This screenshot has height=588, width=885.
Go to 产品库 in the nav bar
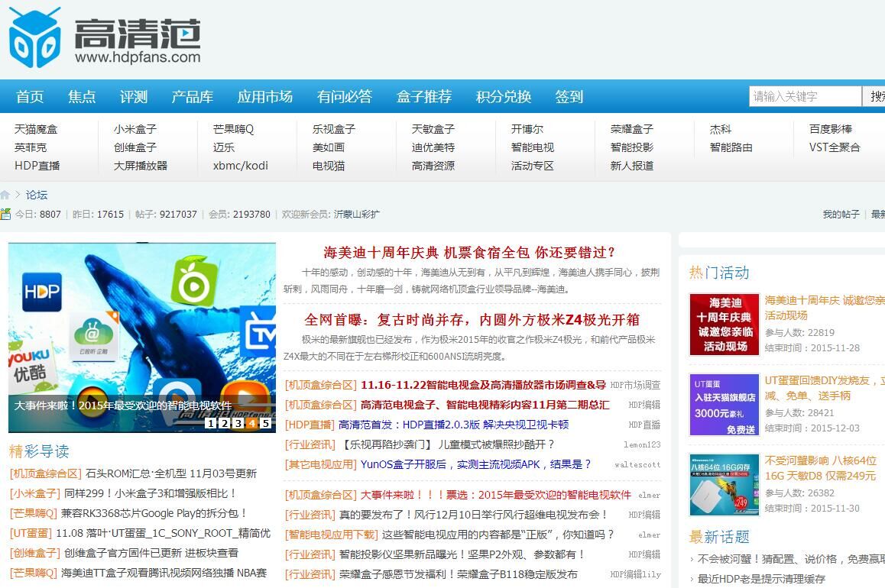click(x=193, y=97)
